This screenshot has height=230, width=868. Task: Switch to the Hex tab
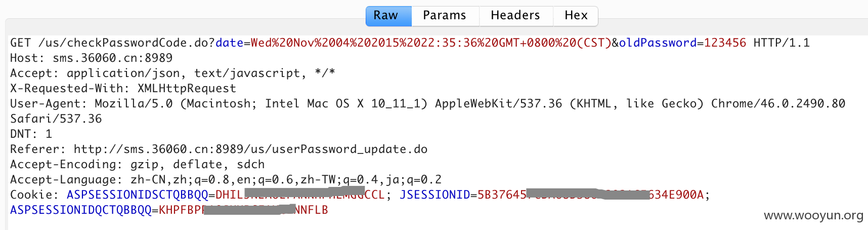pyautogui.click(x=576, y=16)
